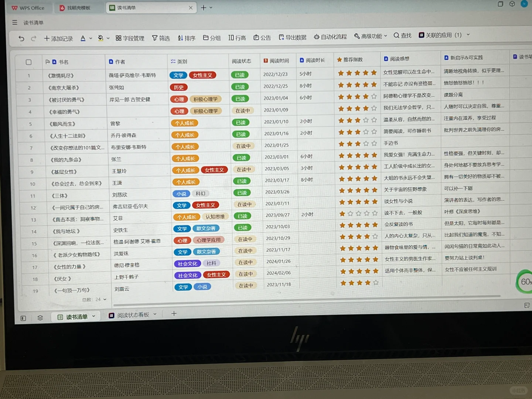This screenshot has height=399, width=532.
Task: Click the star rating in row 5
Action: 357,120
